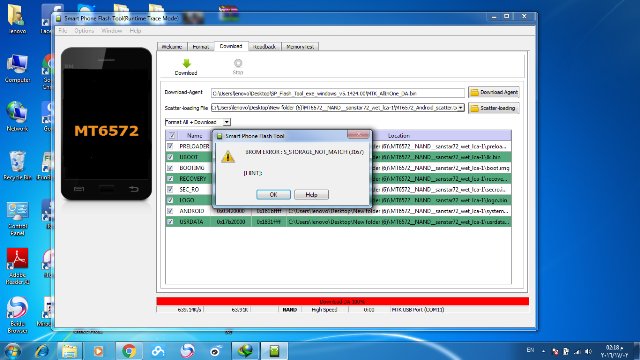Viewport: 640px width, 360px height.
Task: Click the Location column header
Action: [x=399, y=136]
